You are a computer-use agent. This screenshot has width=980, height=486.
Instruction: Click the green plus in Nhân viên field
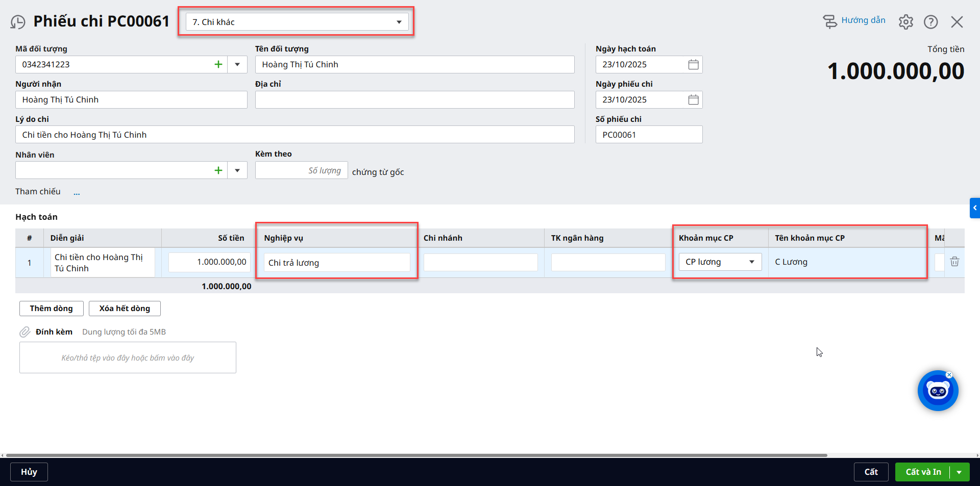click(x=218, y=170)
